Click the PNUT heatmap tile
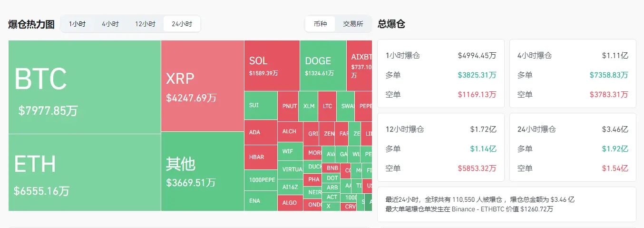 point(290,106)
